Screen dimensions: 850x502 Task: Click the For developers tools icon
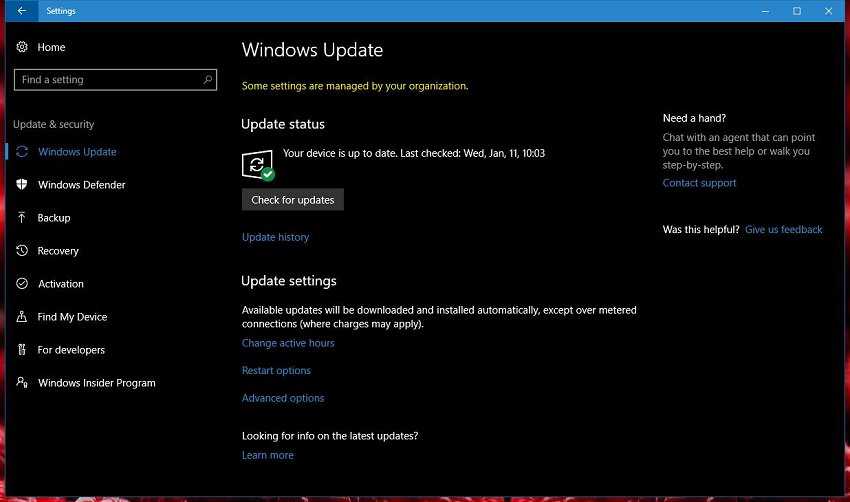coord(22,350)
